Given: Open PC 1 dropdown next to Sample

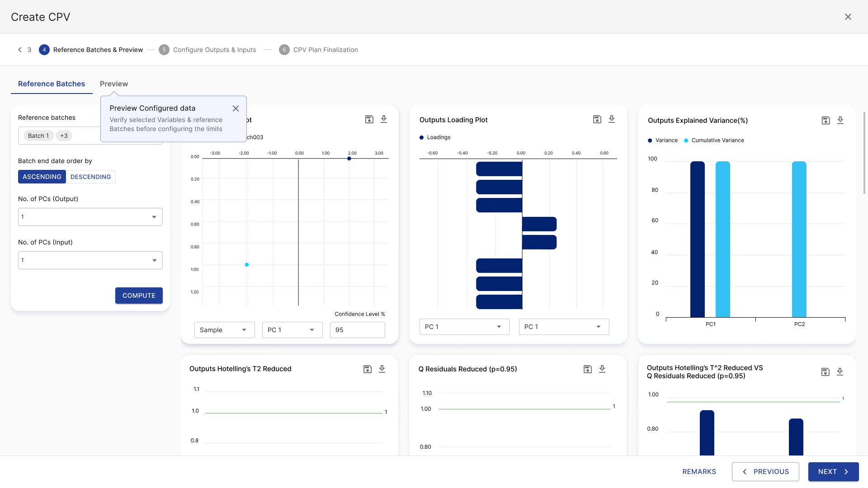Looking at the screenshot, I should [x=292, y=330].
